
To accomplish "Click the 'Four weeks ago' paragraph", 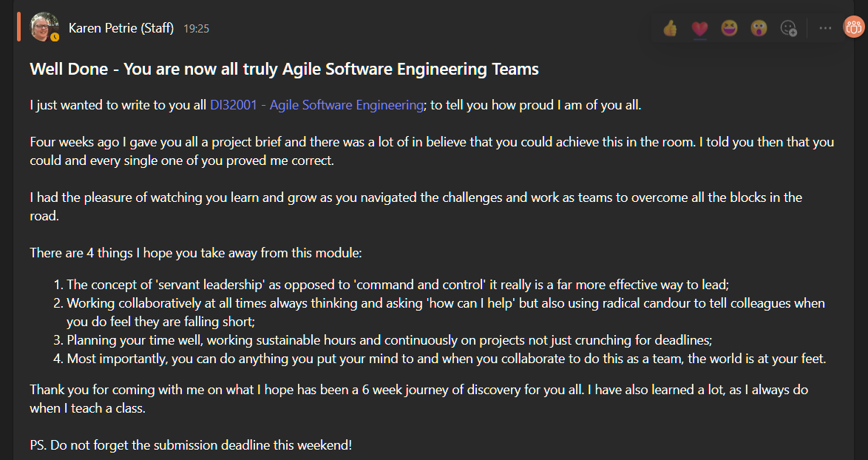I will 432,151.
